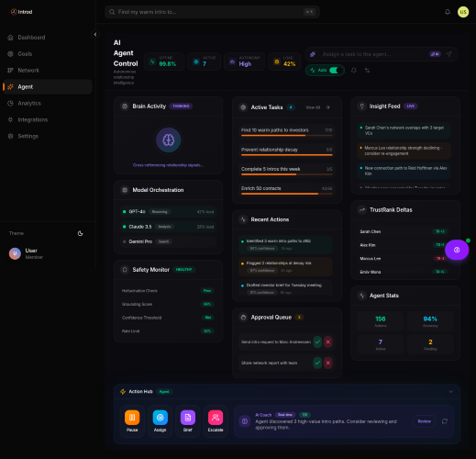Open the US user avatar menu

point(463,12)
